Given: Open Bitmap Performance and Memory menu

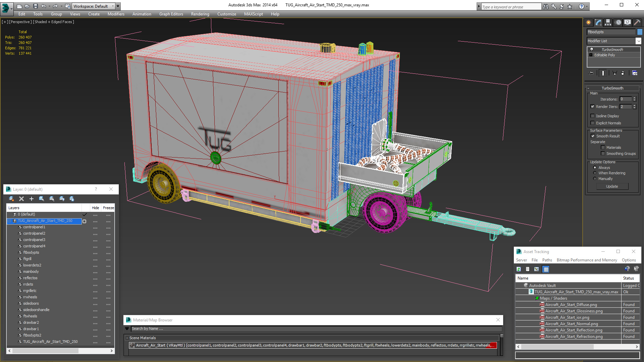Looking at the screenshot, I should click(587, 260).
